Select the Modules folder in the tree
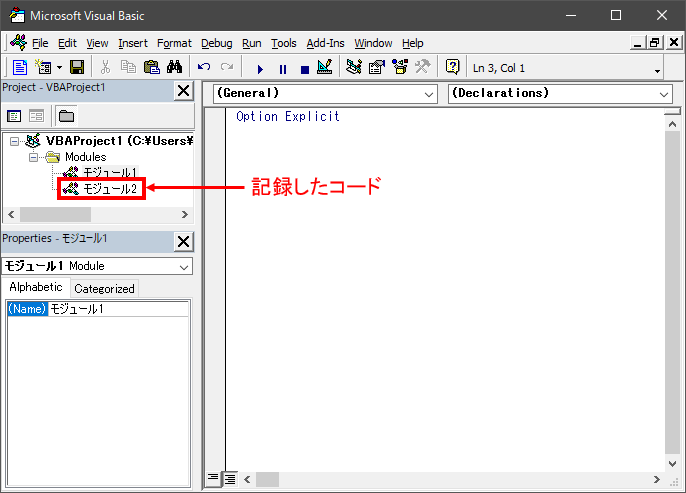 pyautogui.click(x=86, y=157)
